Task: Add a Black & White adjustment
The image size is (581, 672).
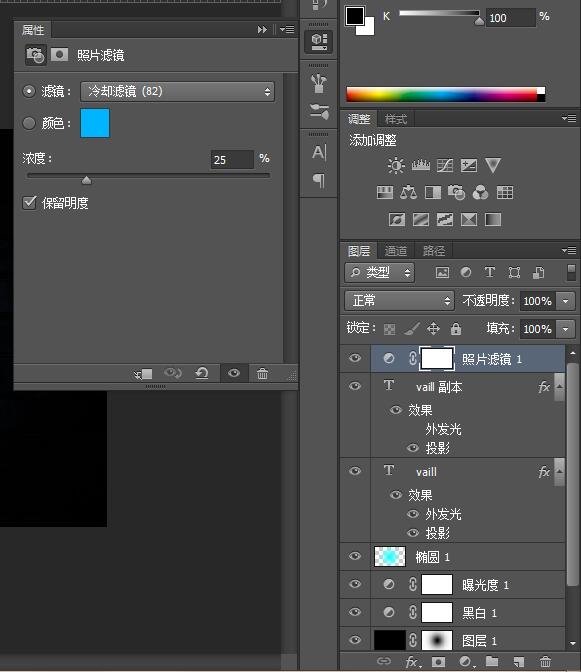Action: coord(433,192)
